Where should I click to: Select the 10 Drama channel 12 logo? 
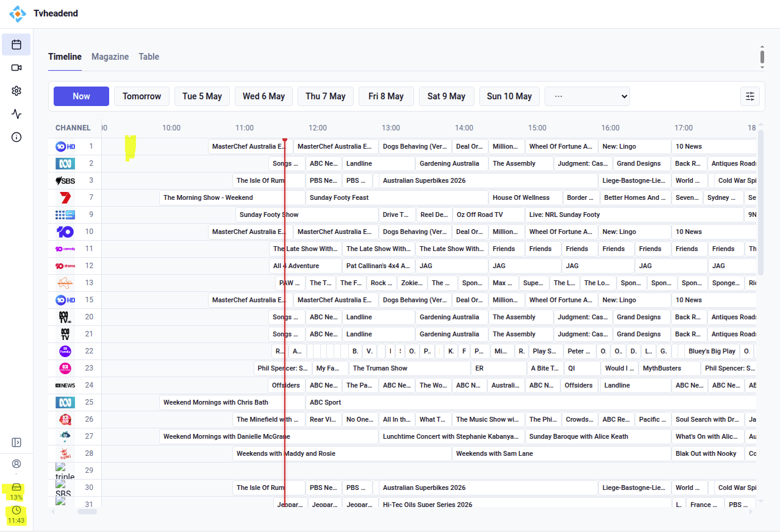tap(65, 266)
